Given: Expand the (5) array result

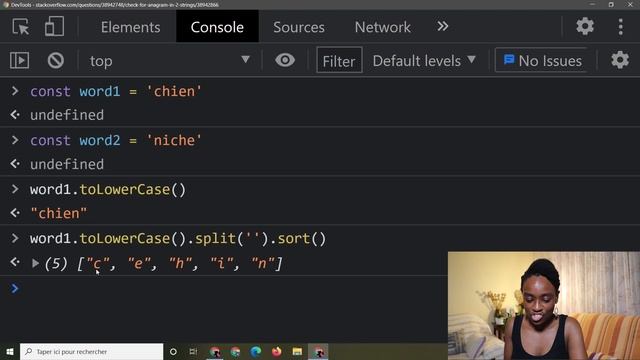Looking at the screenshot, I should pyautogui.click(x=36, y=264).
